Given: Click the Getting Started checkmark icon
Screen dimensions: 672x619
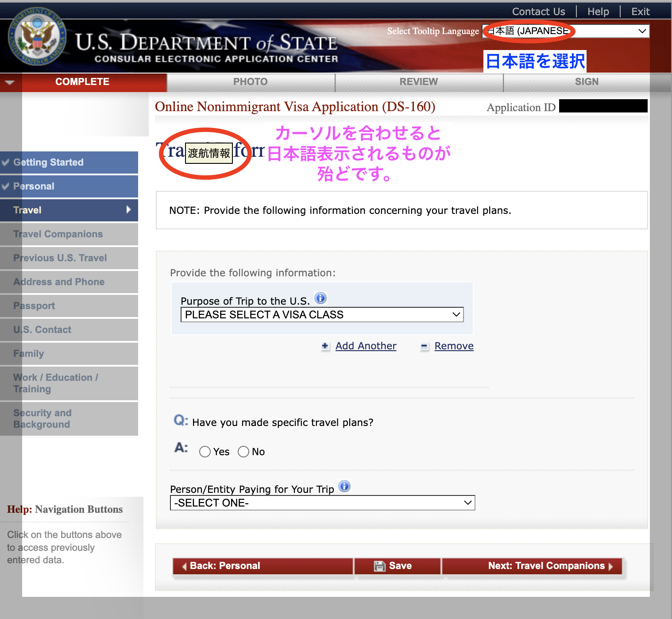Looking at the screenshot, I should pos(5,162).
